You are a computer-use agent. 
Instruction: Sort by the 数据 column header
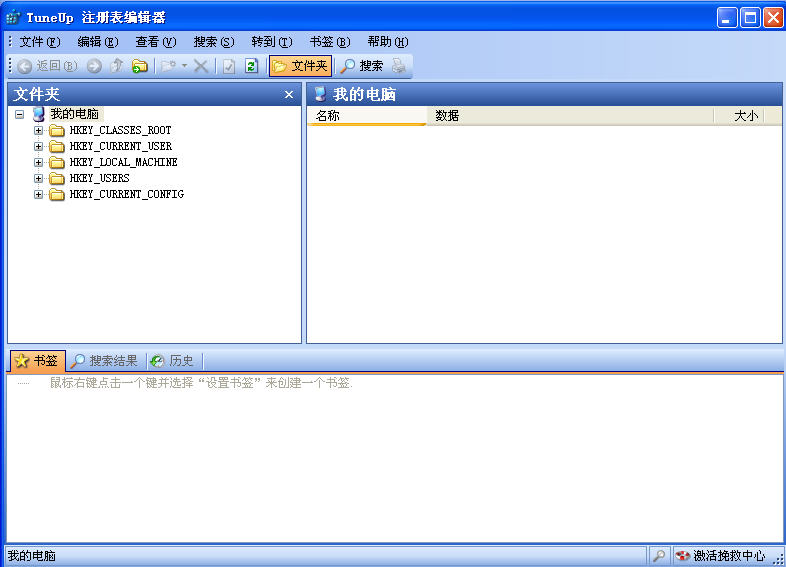click(570, 116)
